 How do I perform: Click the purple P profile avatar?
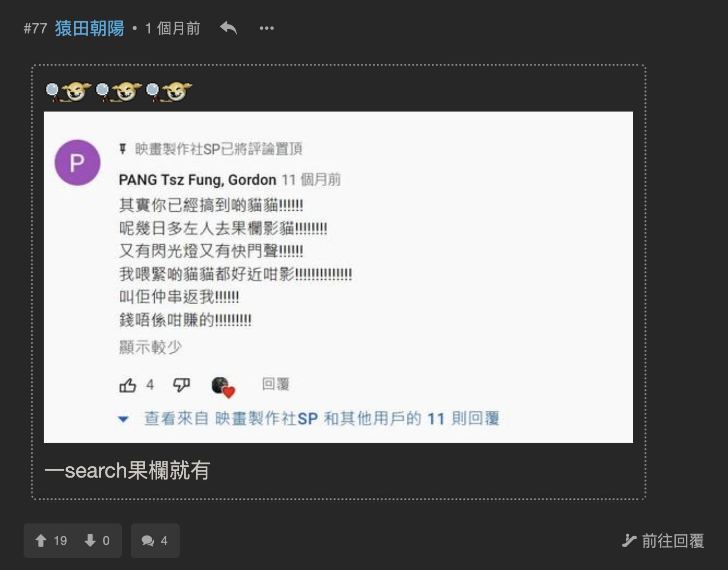78,163
